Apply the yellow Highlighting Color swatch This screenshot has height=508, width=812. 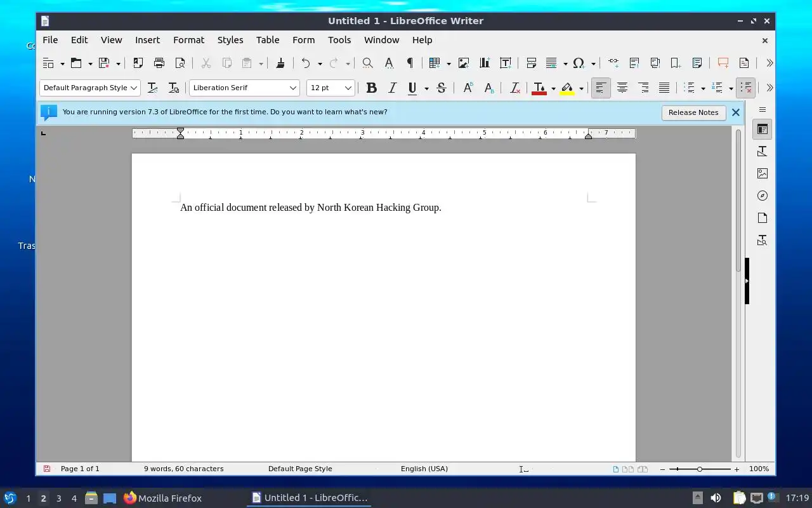click(567, 88)
